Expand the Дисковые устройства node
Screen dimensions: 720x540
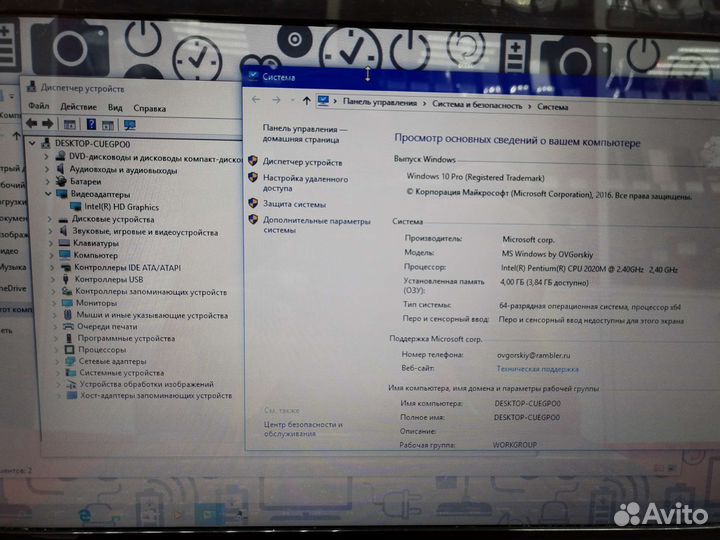pos(50,219)
